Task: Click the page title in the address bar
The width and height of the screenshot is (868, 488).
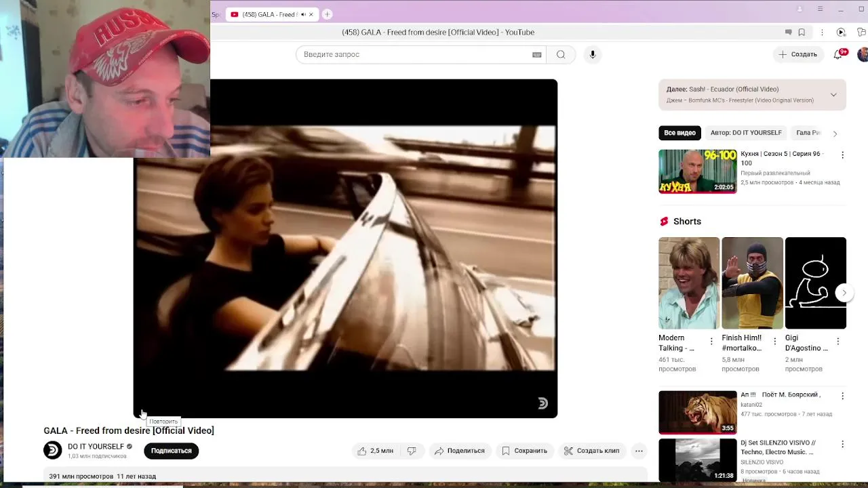Action: [x=438, y=32]
